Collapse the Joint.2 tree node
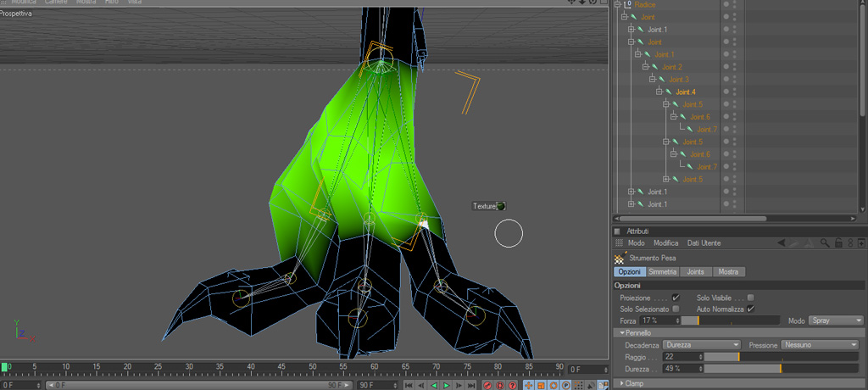 (645, 67)
